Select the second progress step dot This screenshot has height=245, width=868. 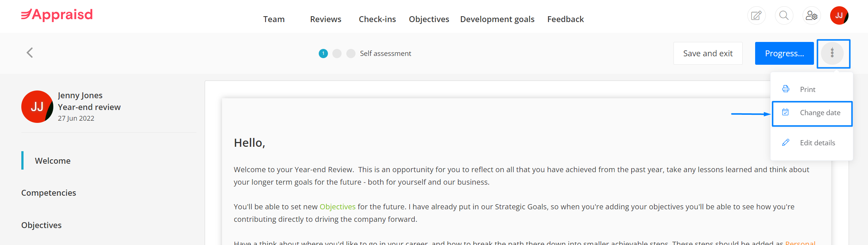337,53
